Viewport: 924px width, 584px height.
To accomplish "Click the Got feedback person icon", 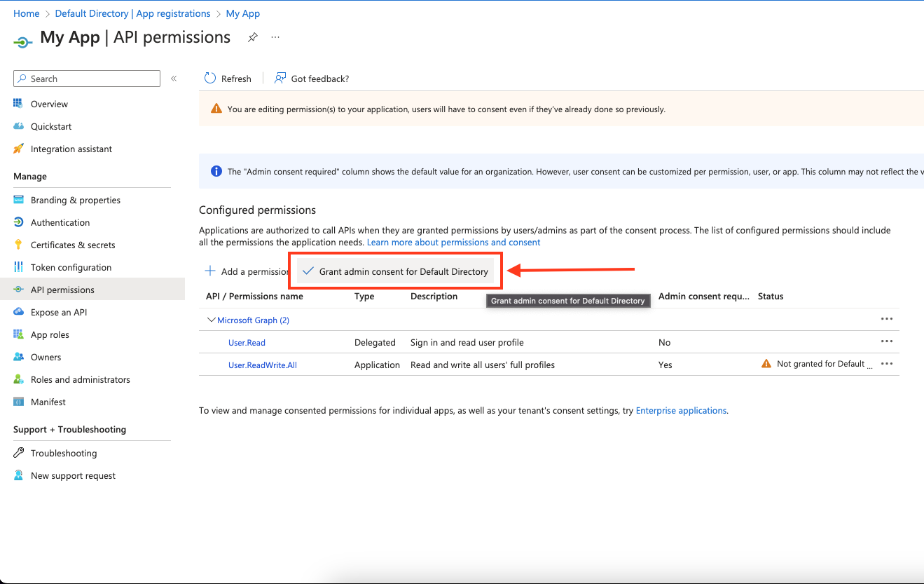I will coord(280,78).
